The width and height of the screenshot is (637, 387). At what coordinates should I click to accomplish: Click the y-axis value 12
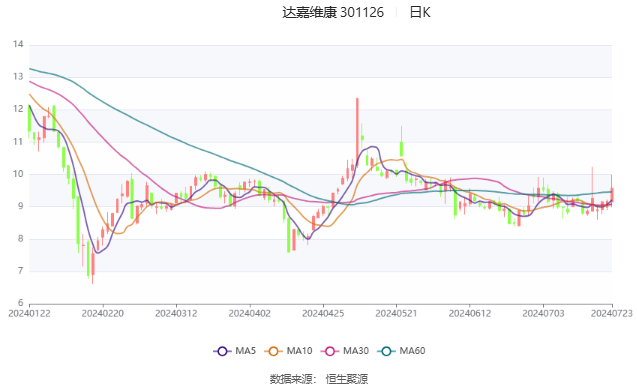[x=18, y=109]
